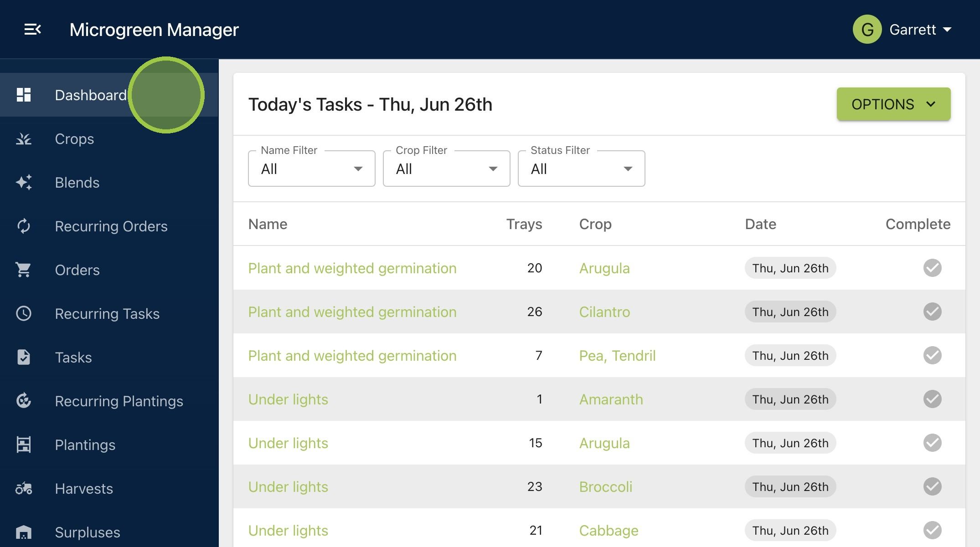Image resolution: width=980 pixels, height=547 pixels.
Task: Click the Thu, Jun 26th chip in Cilantro row
Action: pyautogui.click(x=790, y=312)
